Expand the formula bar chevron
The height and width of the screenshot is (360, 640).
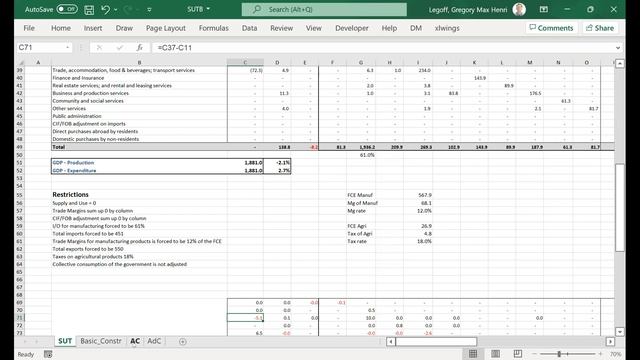[x=618, y=48]
